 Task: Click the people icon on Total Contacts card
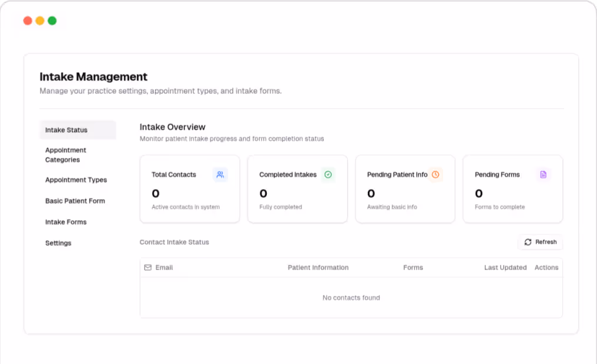point(220,174)
